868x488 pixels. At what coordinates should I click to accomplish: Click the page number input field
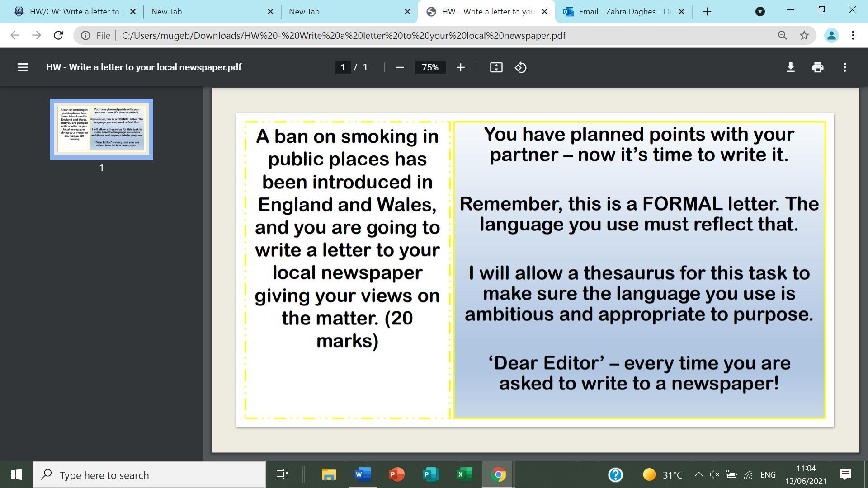point(343,67)
